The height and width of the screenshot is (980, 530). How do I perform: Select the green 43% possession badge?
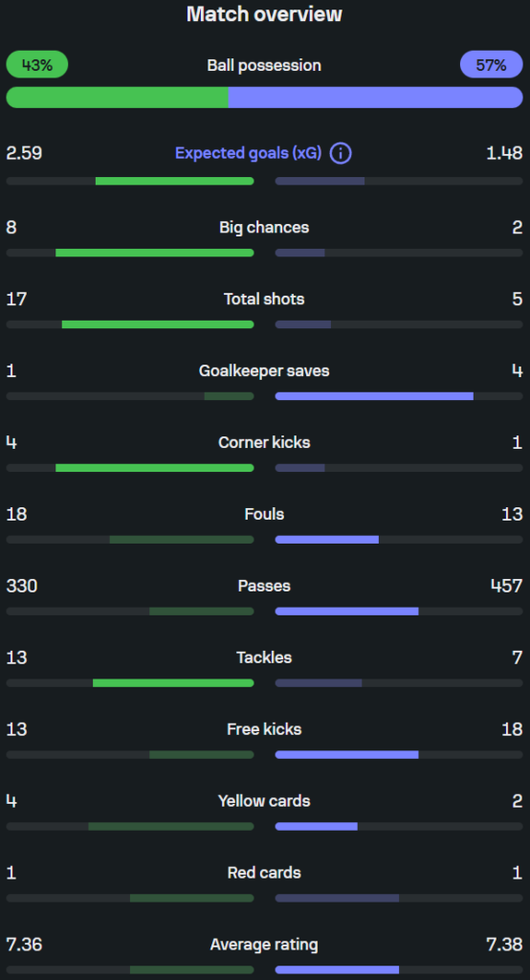coord(37,64)
